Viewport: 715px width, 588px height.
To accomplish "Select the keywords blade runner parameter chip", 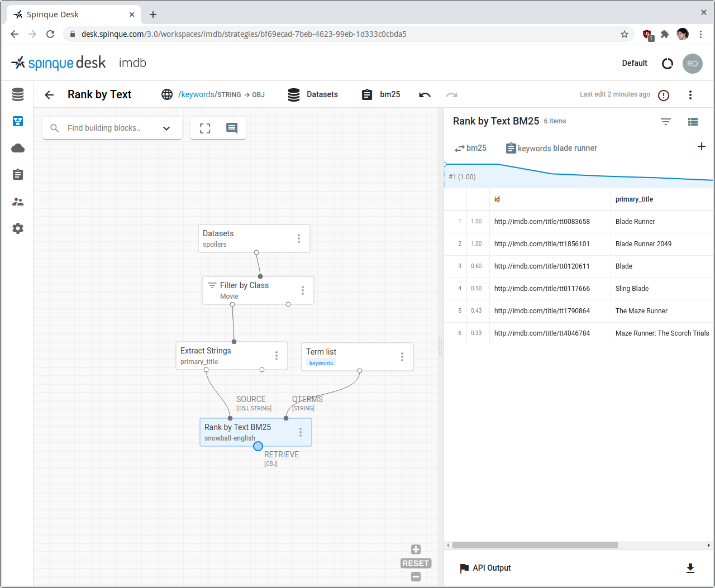I will click(551, 148).
